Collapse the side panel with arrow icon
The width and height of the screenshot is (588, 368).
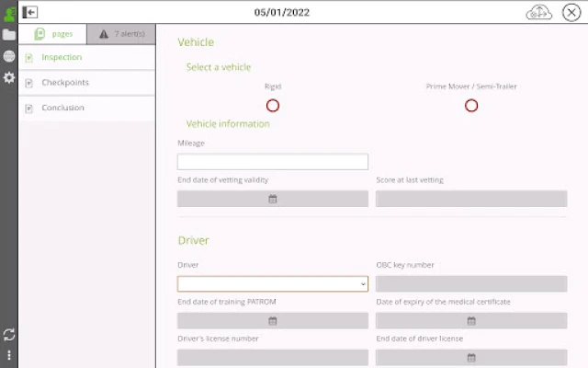click(x=29, y=12)
